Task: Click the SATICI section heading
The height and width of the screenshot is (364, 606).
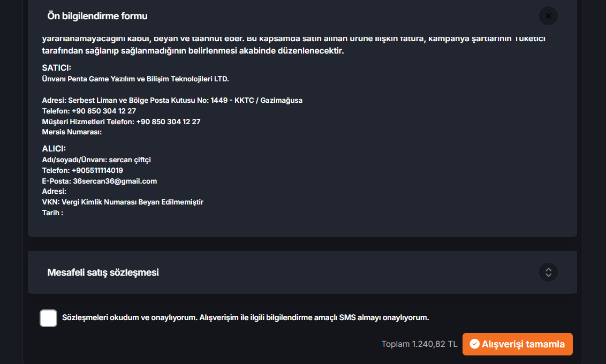Action: [x=56, y=67]
